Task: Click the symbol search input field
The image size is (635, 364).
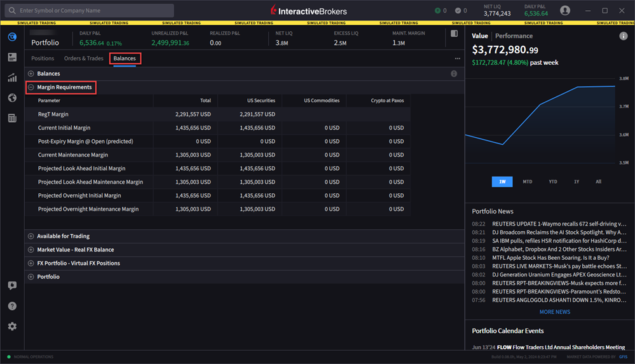Action: [90, 11]
